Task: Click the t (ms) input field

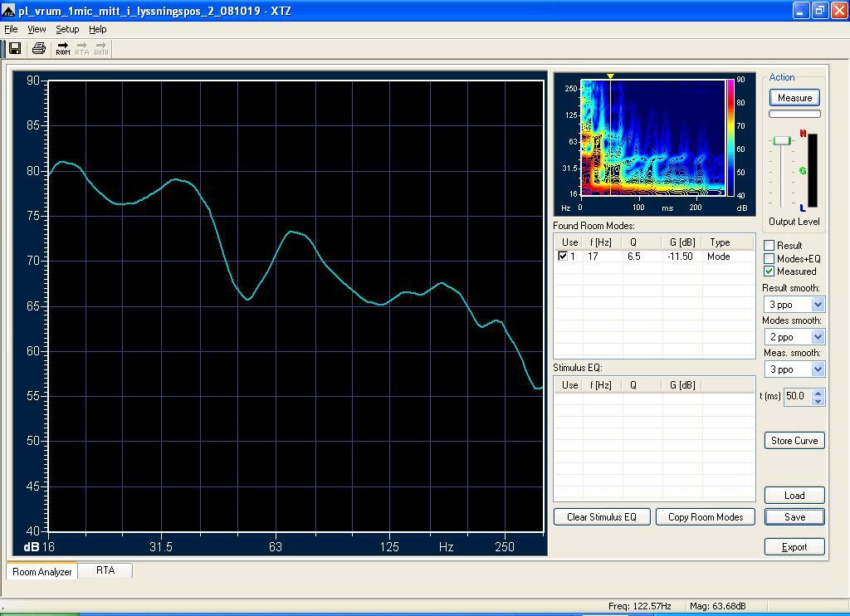Action: coord(796,396)
